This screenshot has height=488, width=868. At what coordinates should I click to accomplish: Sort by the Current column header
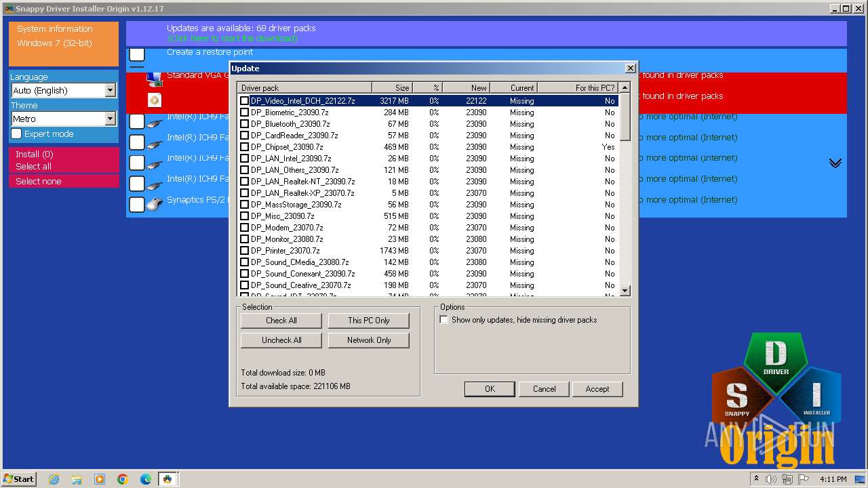pos(514,87)
